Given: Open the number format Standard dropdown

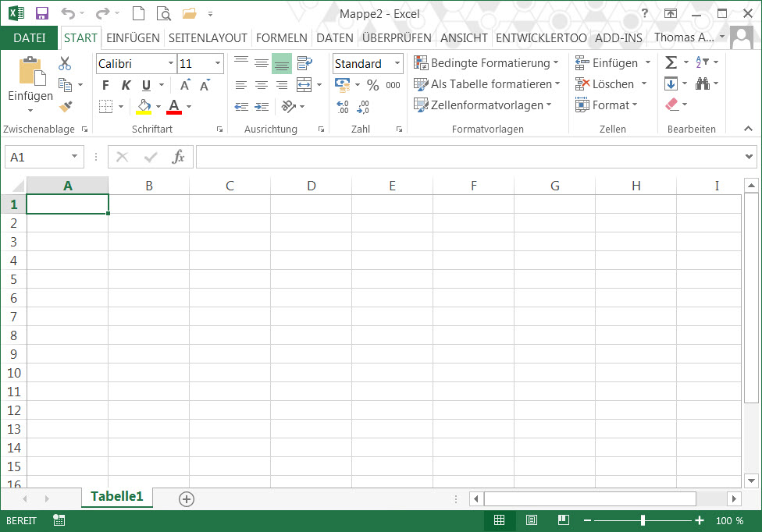Looking at the screenshot, I should pos(397,63).
